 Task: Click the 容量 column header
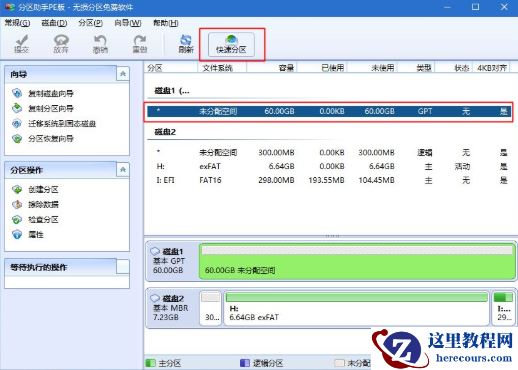pyautogui.click(x=272, y=68)
